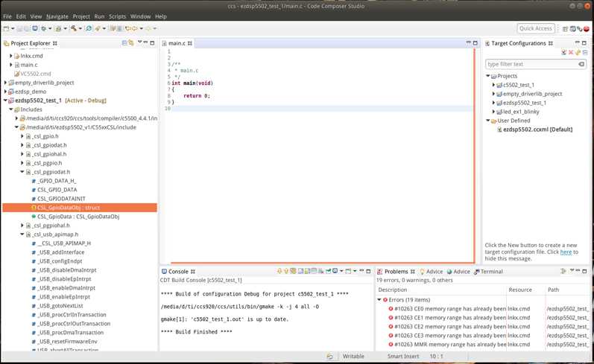594x364 pixels.
Task: Clear the target filter text field
Action: click(x=581, y=64)
